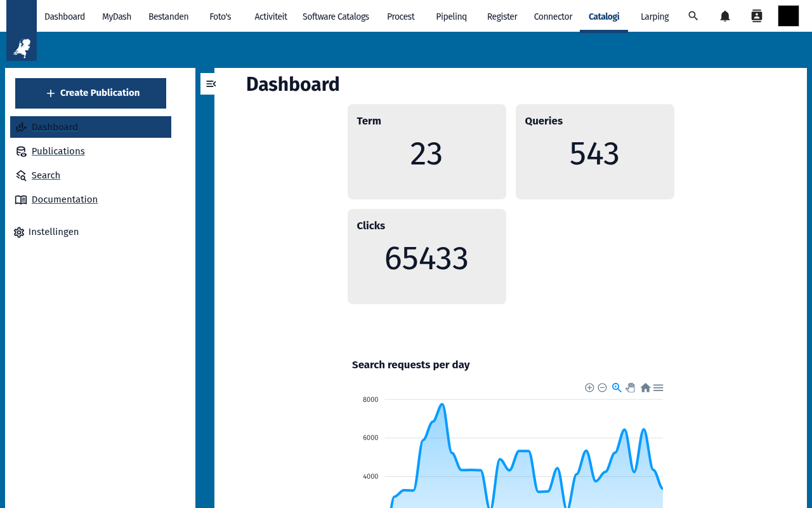The image size is (812, 508).
Task: Select Catalogi in top navigation
Action: (x=604, y=17)
